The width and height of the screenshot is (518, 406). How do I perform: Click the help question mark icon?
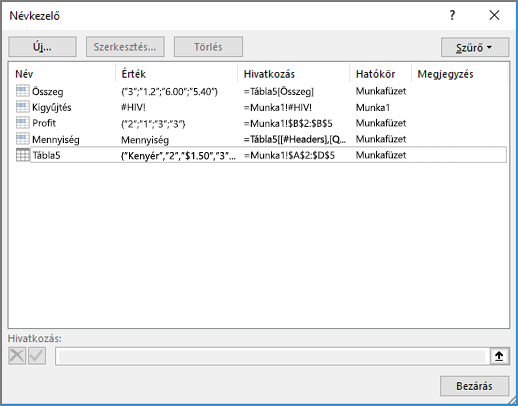[x=452, y=15]
